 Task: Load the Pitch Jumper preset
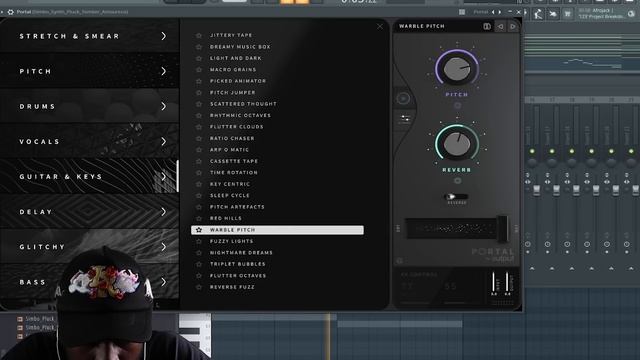(x=233, y=93)
